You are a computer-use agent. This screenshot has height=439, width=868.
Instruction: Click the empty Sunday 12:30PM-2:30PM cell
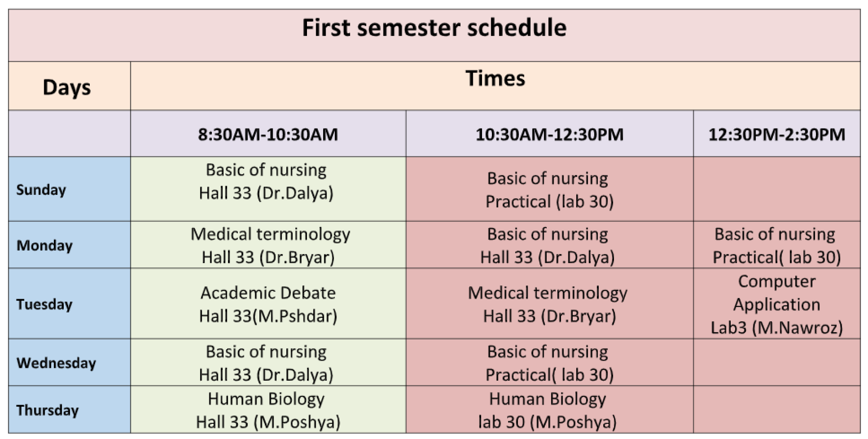click(x=777, y=189)
